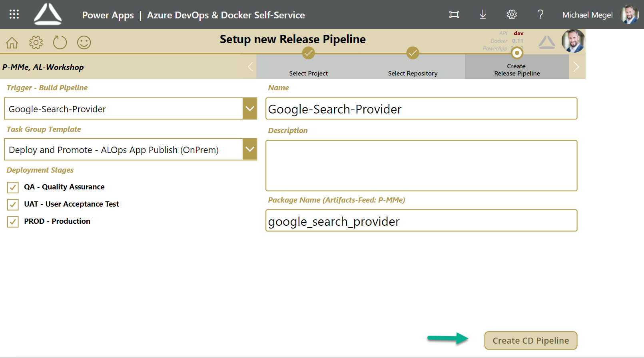Click the Docker 0.11 version label
Viewport: 644px width, 358px height.
507,41
